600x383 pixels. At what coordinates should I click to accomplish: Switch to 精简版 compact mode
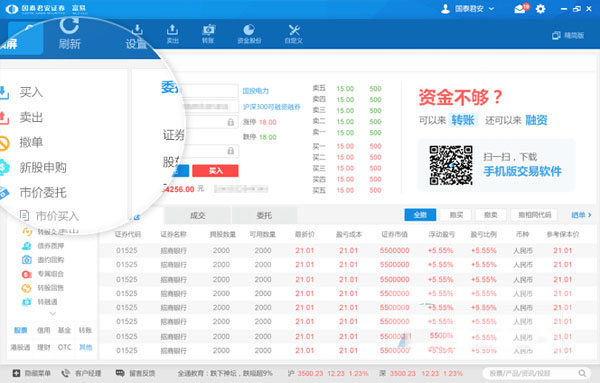[x=568, y=36]
